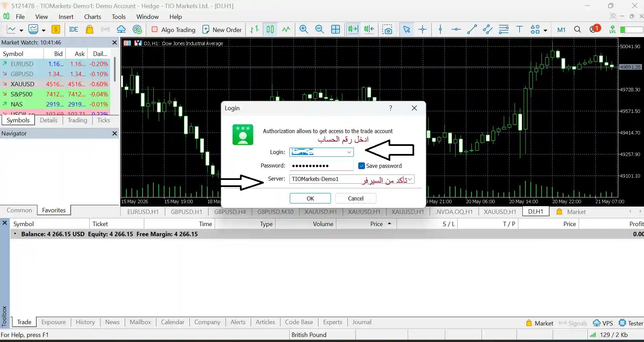This screenshot has height=342, width=644.
Task: Toggle Algo Trading
Action: click(x=174, y=30)
